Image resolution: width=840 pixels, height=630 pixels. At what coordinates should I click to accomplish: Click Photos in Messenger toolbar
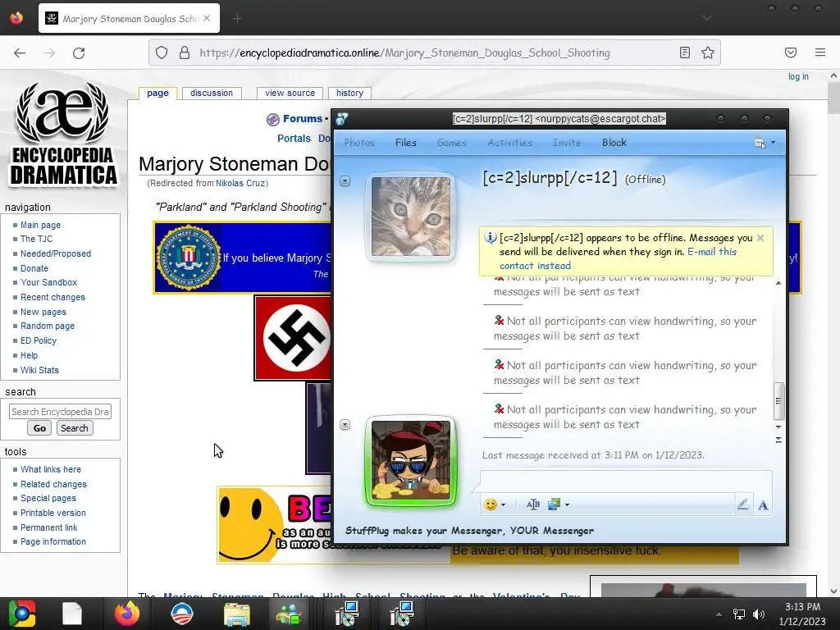(x=359, y=143)
